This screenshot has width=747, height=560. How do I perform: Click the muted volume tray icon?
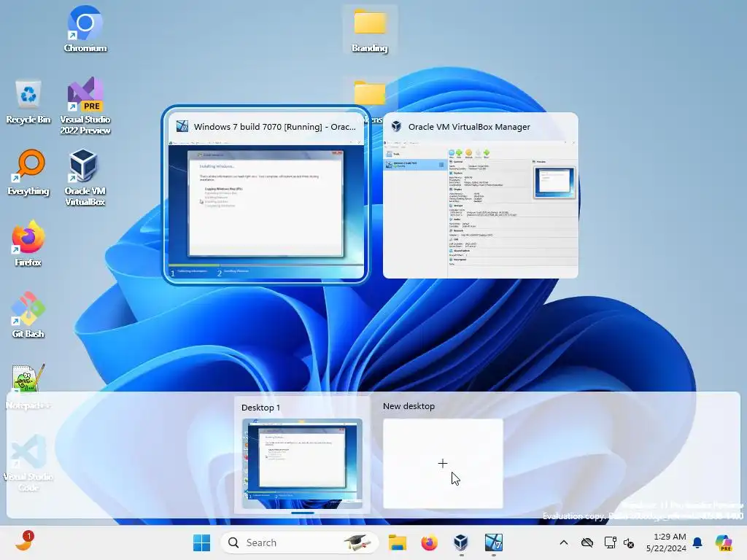click(629, 542)
